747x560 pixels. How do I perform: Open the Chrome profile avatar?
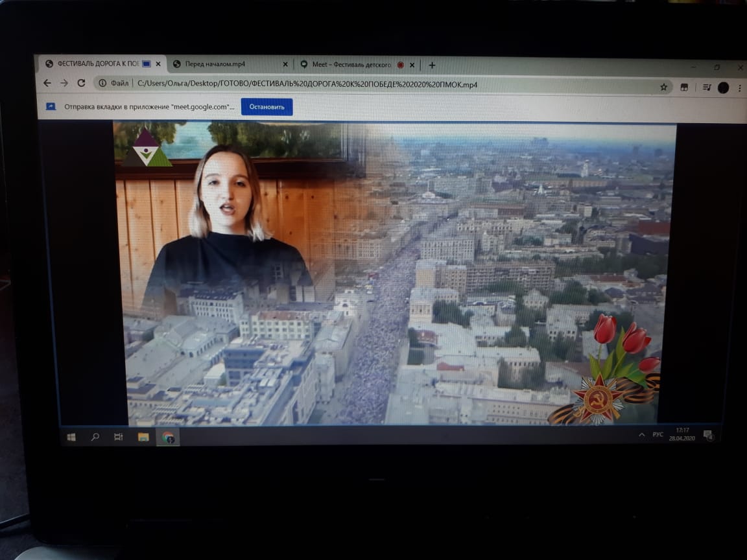723,87
